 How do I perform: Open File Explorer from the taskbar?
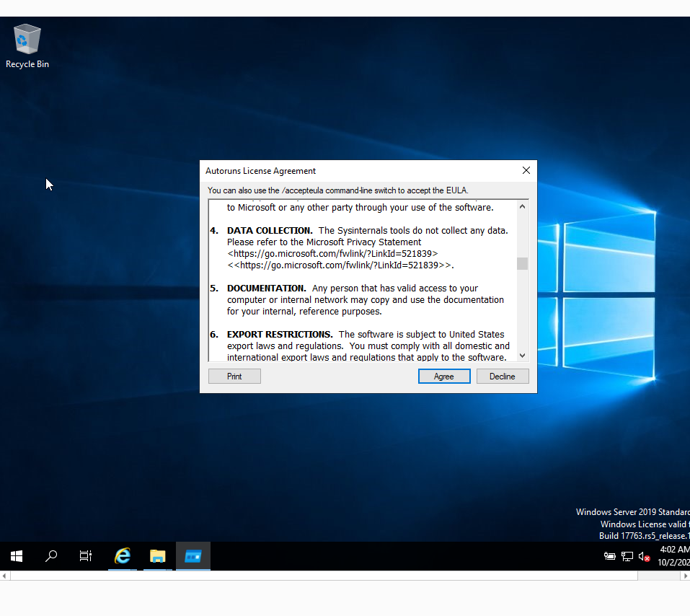point(157,556)
